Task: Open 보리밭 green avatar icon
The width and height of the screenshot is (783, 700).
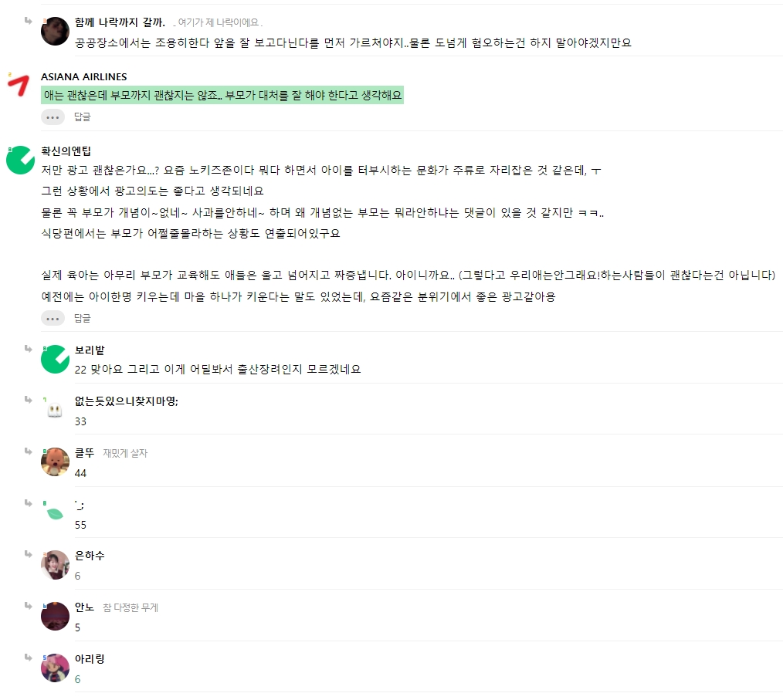Action: click(x=55, y=359)
